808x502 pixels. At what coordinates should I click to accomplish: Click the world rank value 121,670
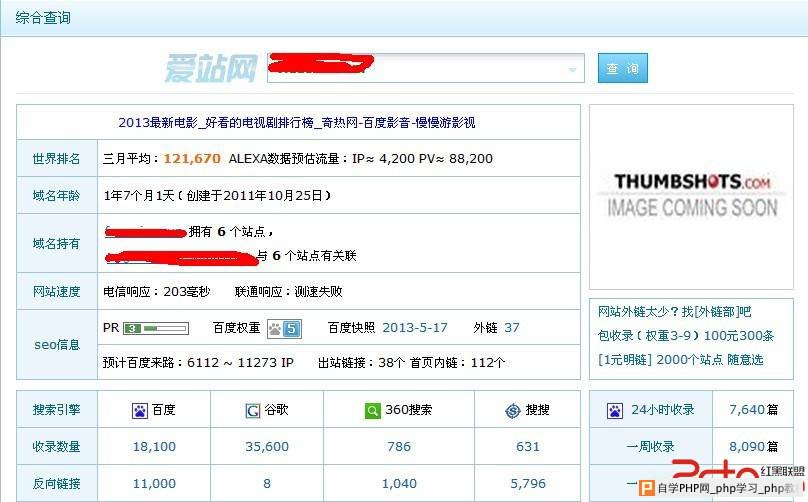tap(192, 159)
